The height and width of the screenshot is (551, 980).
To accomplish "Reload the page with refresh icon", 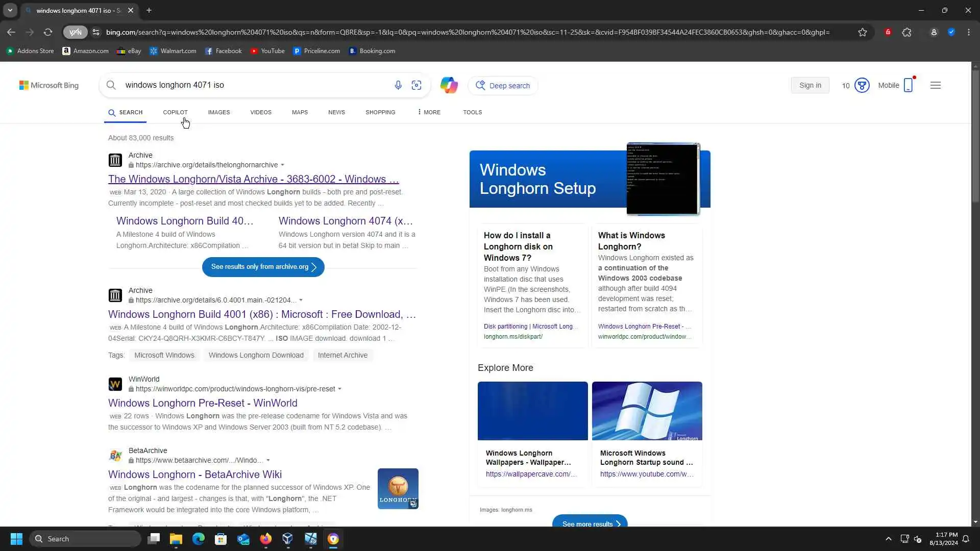I will pyautogui.click(x=48, y=32).
